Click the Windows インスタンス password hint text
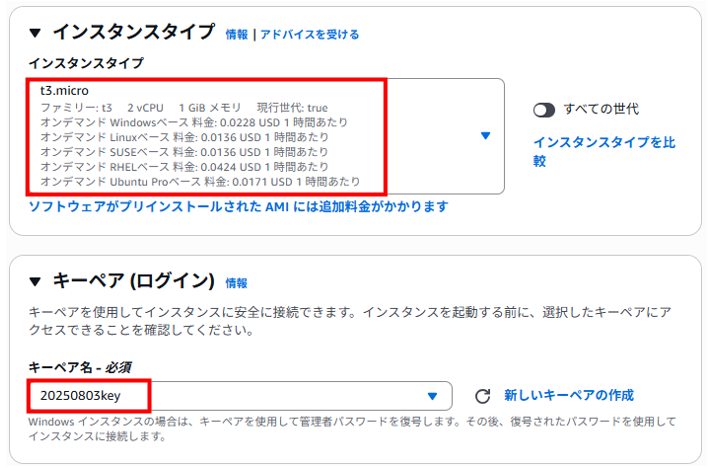714x468 pixels. (x=352, y=429)
